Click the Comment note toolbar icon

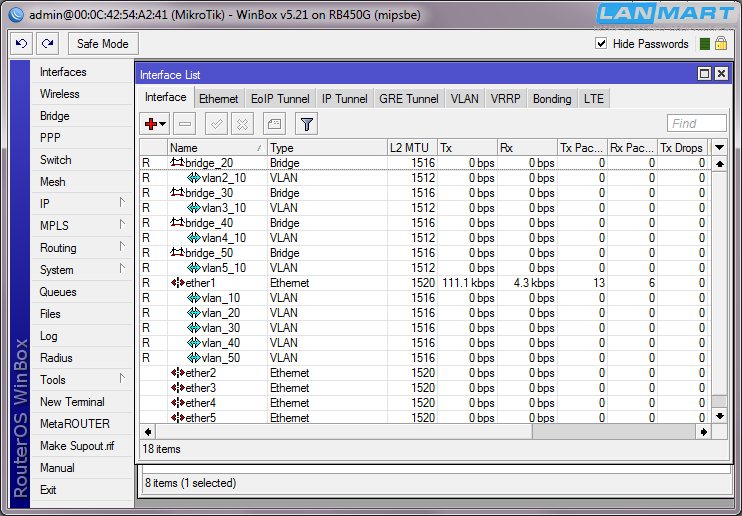274,124
